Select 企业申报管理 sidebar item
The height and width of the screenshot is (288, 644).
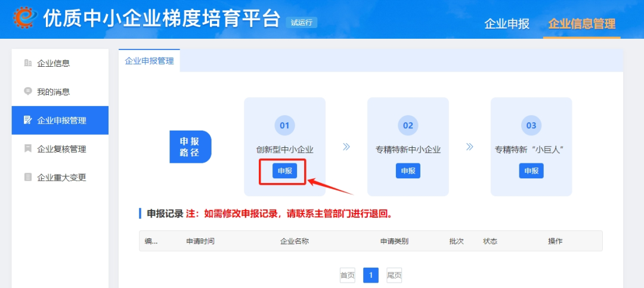[60, 120]
